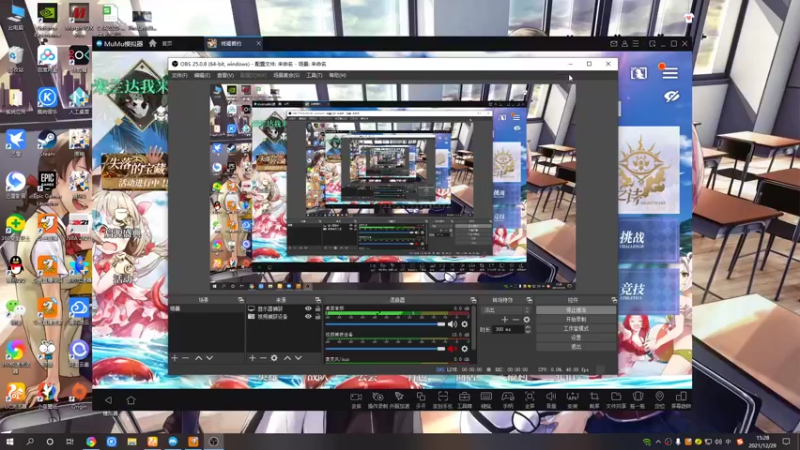Click the transition duration 300 ms field

(508, 330)
